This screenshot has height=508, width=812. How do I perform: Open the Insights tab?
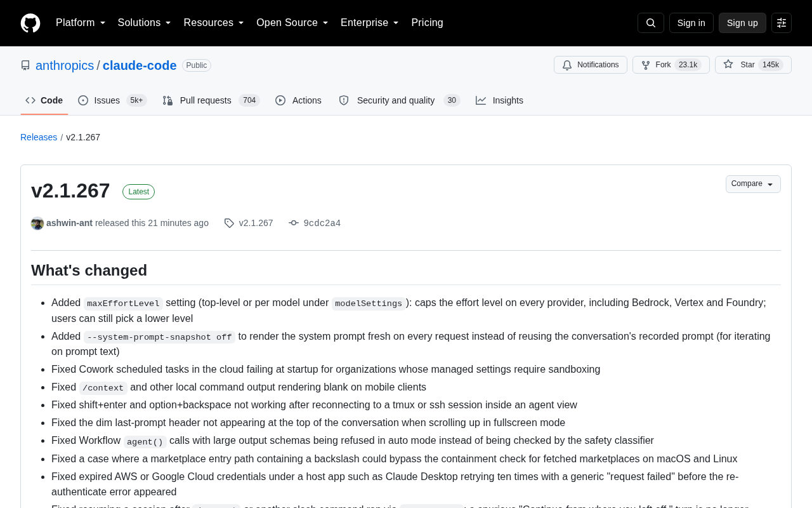point(500,100)
